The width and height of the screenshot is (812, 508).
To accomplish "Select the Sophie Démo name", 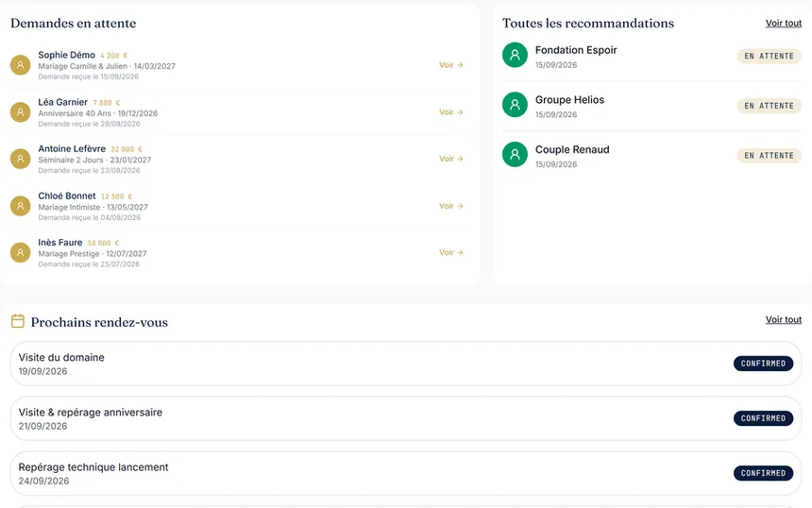I will [66, 55].
